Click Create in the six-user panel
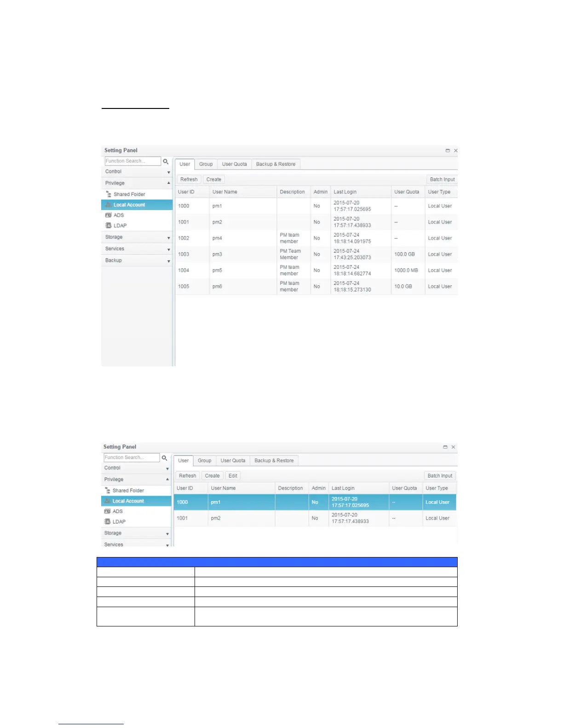The width and height of the screenshot is (563, 728). point(214,180)
